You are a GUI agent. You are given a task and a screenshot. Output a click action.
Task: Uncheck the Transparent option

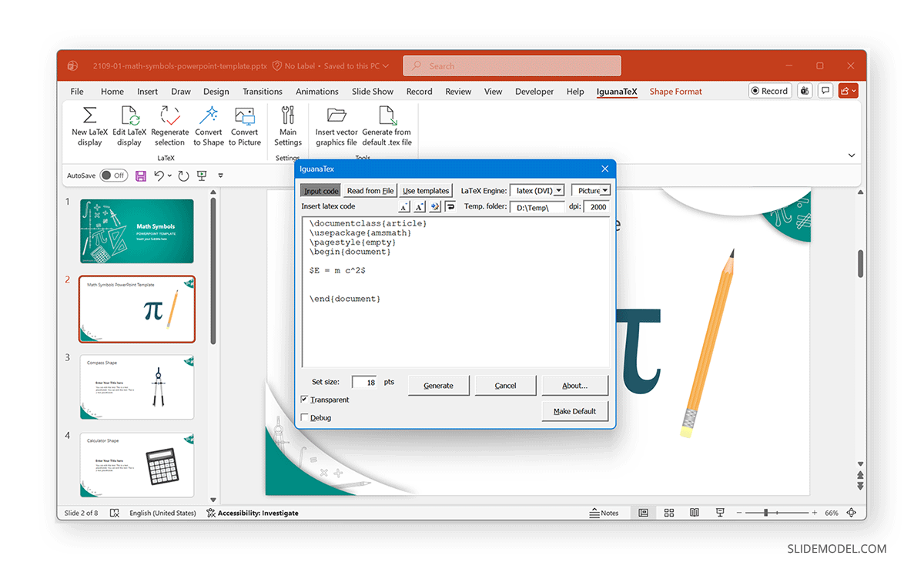(305, 400)
